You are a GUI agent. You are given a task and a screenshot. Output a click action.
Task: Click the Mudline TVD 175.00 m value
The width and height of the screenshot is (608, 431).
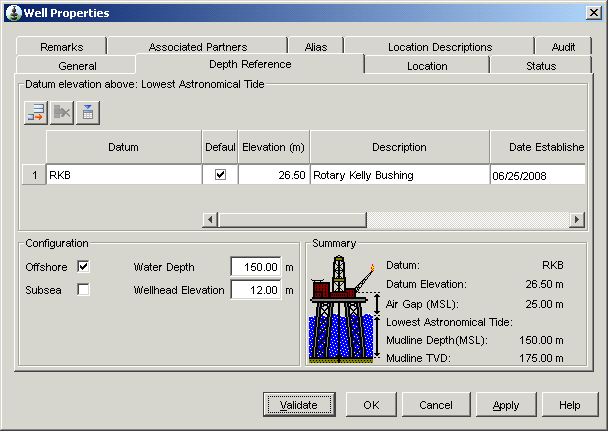[541, 358]
